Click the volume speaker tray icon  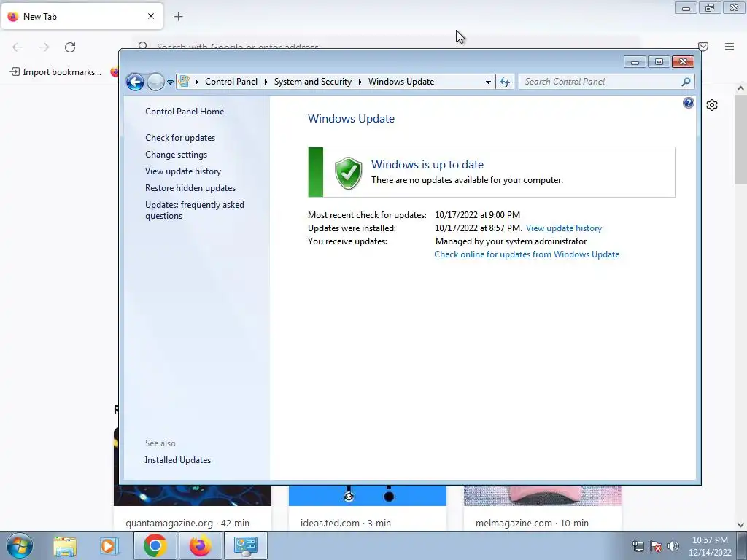point(673,546)
